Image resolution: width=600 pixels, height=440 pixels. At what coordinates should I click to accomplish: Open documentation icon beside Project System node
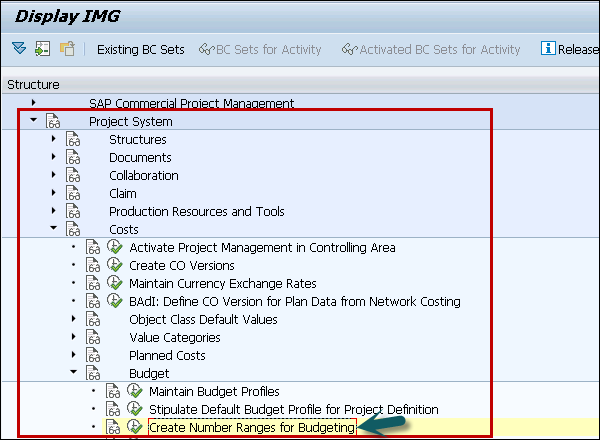coord(53,122)
